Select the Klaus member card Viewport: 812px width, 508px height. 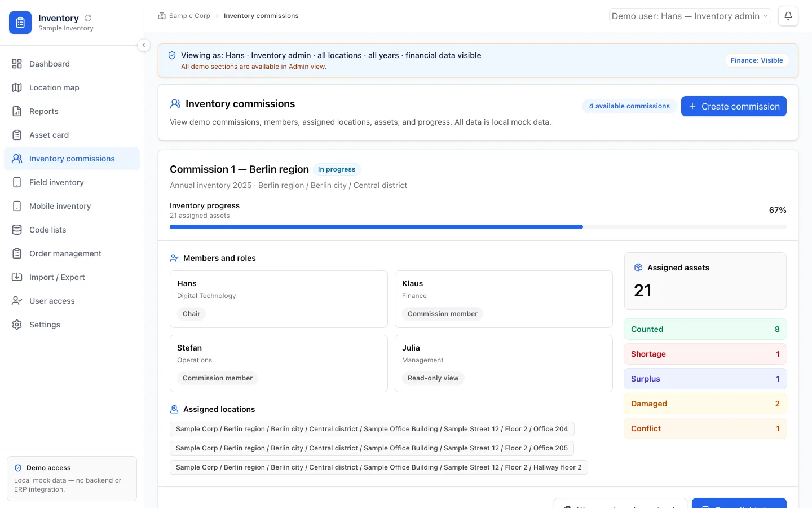tap(504, 299)
